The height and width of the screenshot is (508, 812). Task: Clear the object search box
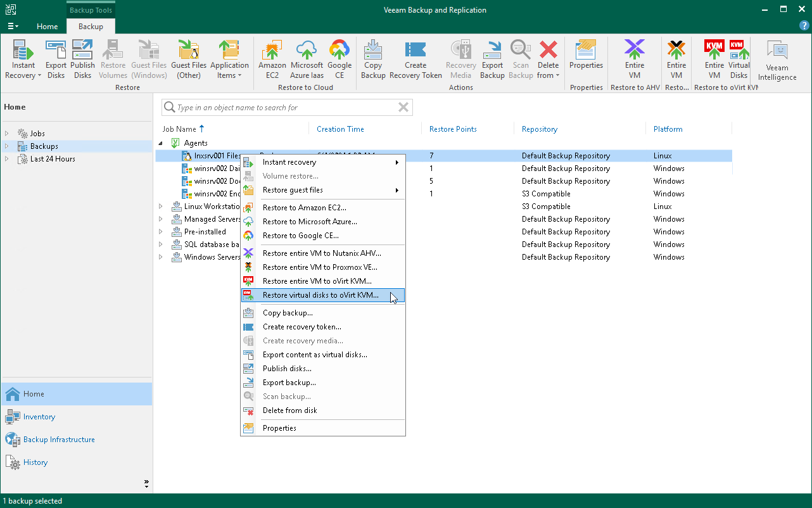pos(403,107)
